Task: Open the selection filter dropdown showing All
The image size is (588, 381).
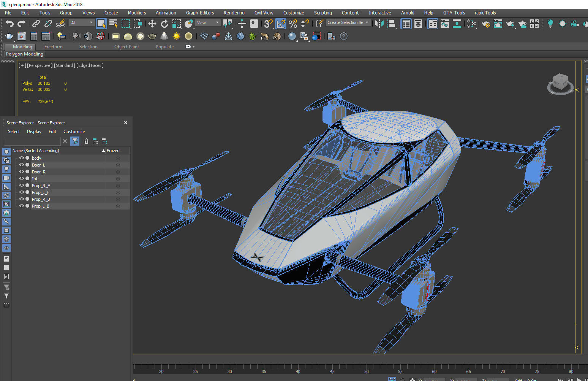Action: pos(81,22)
